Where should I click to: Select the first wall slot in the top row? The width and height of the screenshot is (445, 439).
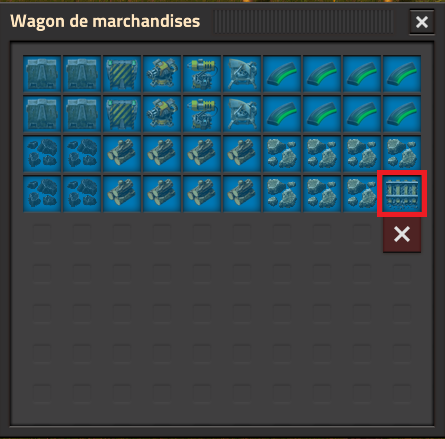(42, 73)
